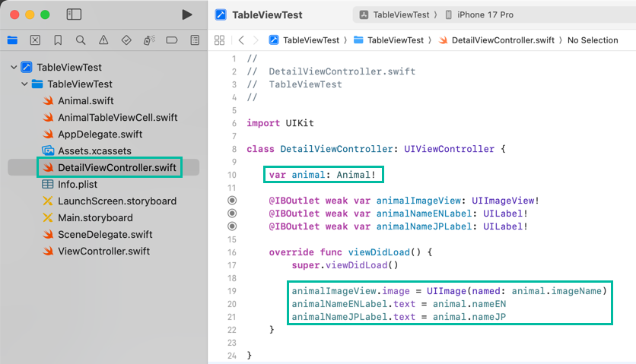This screenshot has width=636, height=364.
Task: Open the Breakpoint navigator
Action: pos(172,40)
